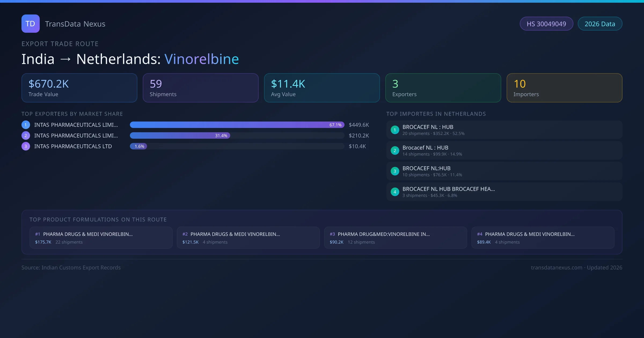The width and height of the screenshot is (644, 338).
Task: Open BROCACEF NL HUB BROCACEF HEA... importer row
Action: pos(504,192)
